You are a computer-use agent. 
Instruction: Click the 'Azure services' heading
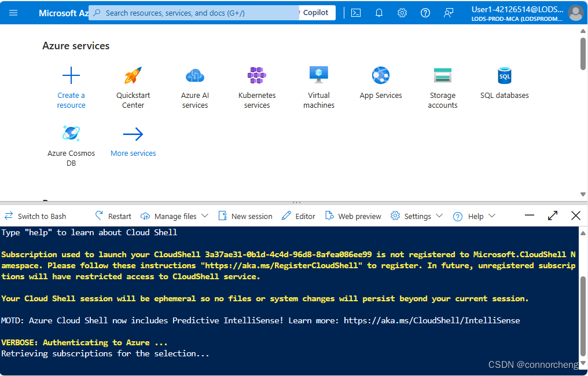[76, 46]
